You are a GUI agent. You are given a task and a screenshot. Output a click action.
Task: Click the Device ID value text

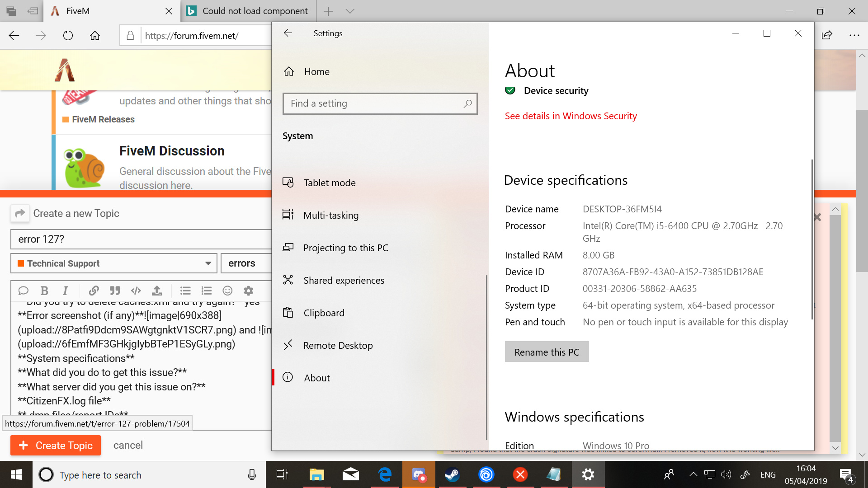tap(673, 272)
